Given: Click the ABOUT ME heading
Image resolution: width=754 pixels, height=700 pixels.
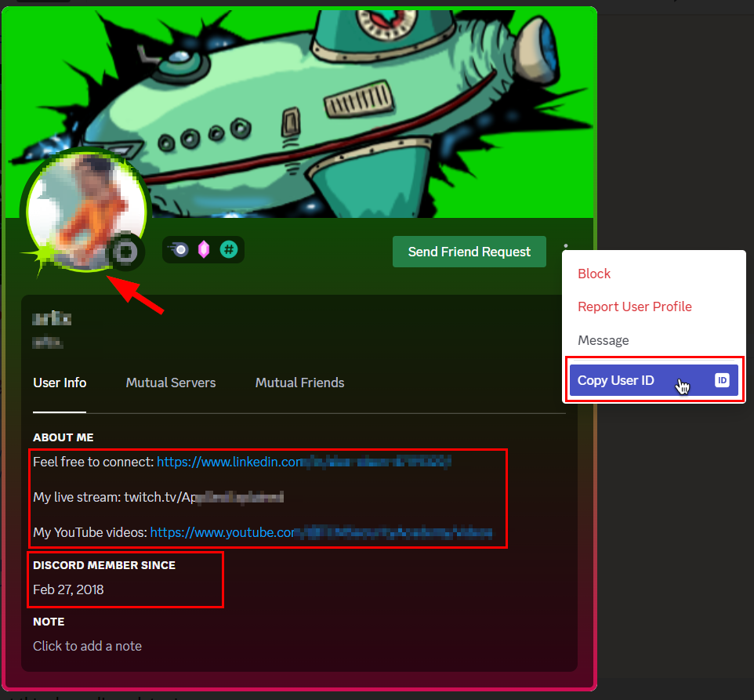Looking at the screenshot, I should click(63, 437).
